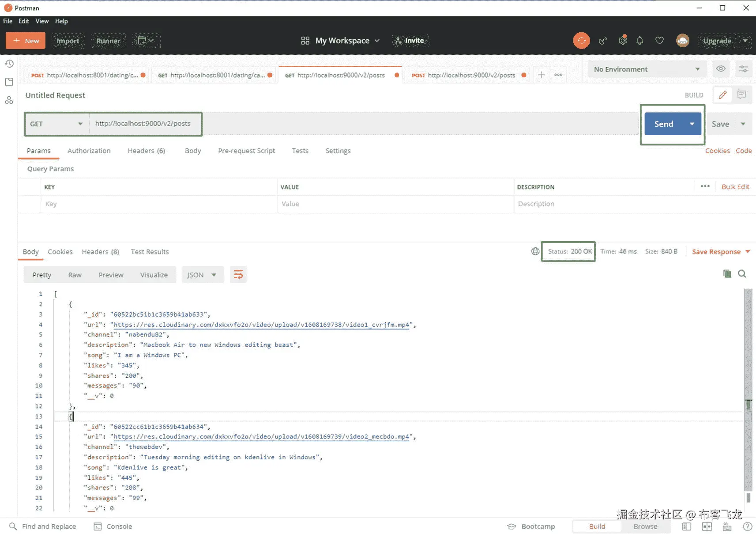Open the Collections sidebar icon
Image resolution: width=756 pixels, height=534 pixels.
[9, 82]
